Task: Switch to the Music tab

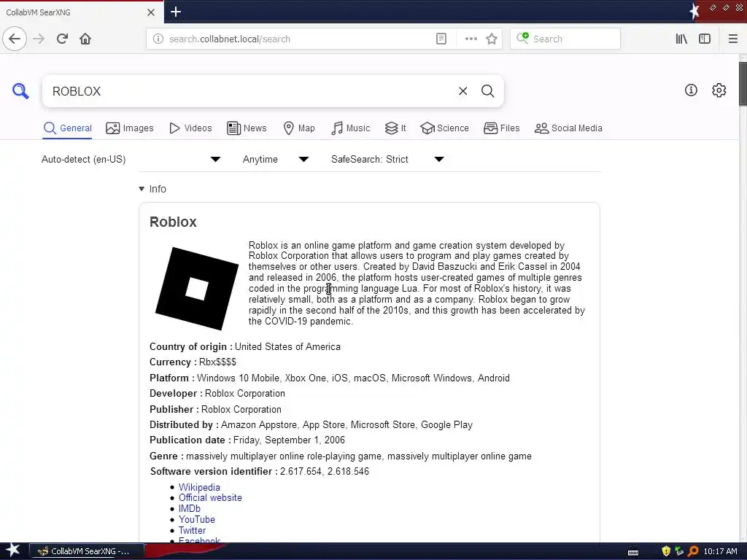Action: 351,128
